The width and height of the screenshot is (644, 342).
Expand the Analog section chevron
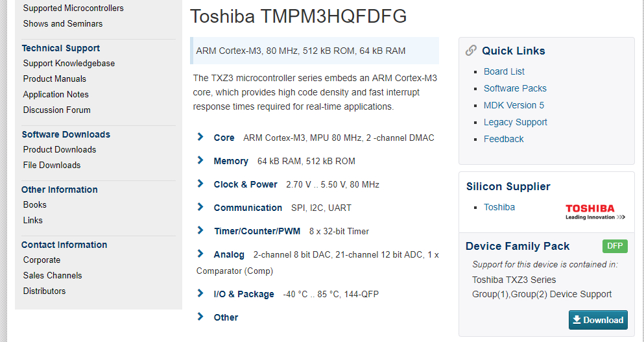(x=201, y=254)
